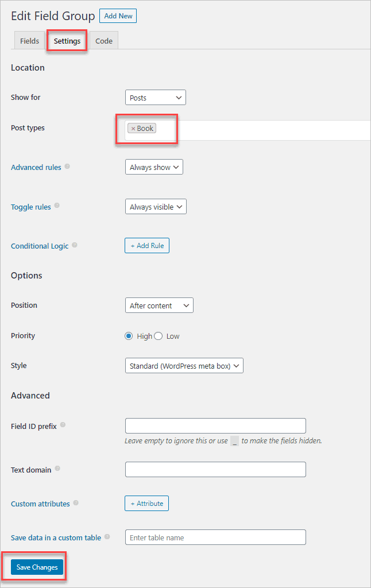Click help icon beside Conditional Logic

click(x=75, y=245)
